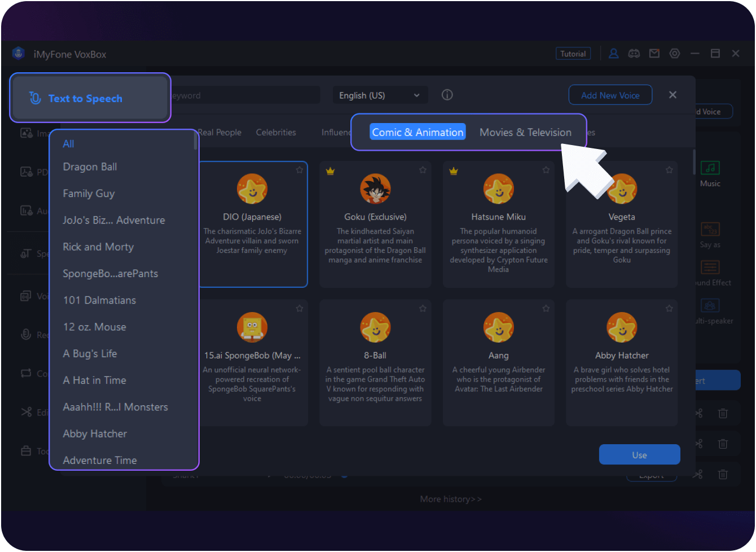756x552 pixels.
Task: Delete the first history row via trash icon
Action: click(x=723, y=414)
